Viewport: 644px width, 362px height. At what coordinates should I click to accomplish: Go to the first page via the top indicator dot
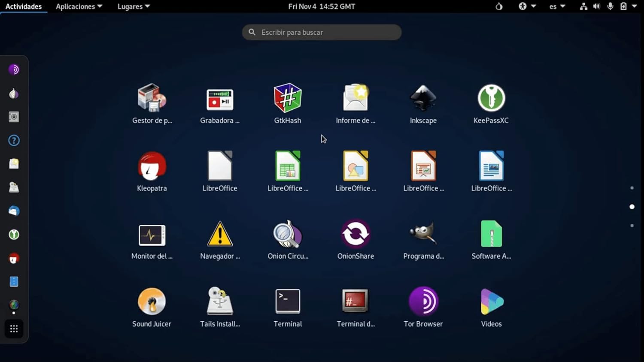click(x=632, y=188)
